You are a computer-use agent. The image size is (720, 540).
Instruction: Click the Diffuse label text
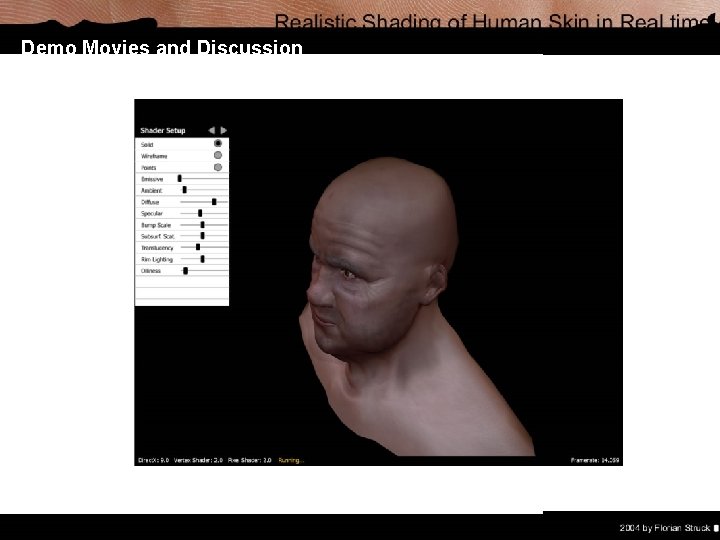(x=150, y=202)
